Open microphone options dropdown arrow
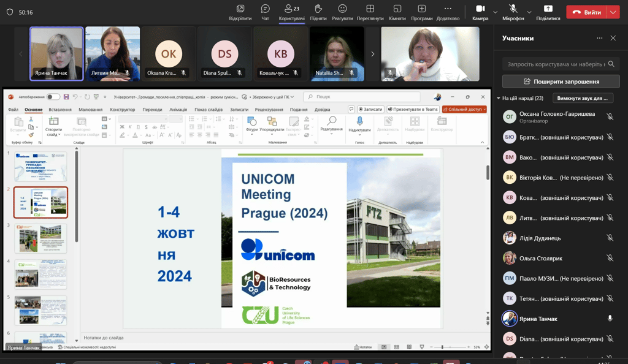This screenshot has width=628, height=364. (x=529, y=12)
